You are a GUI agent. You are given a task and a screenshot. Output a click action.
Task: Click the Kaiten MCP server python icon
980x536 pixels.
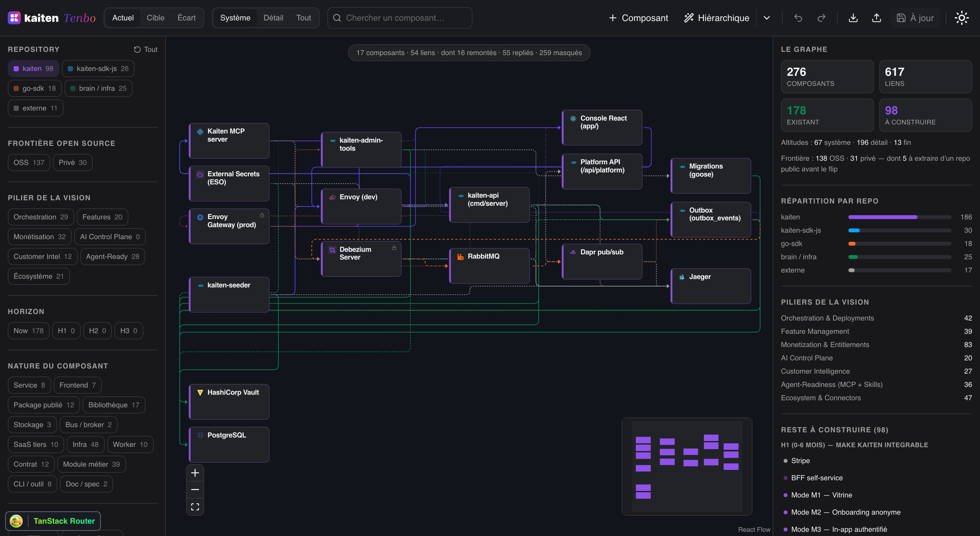click(200, 132)
